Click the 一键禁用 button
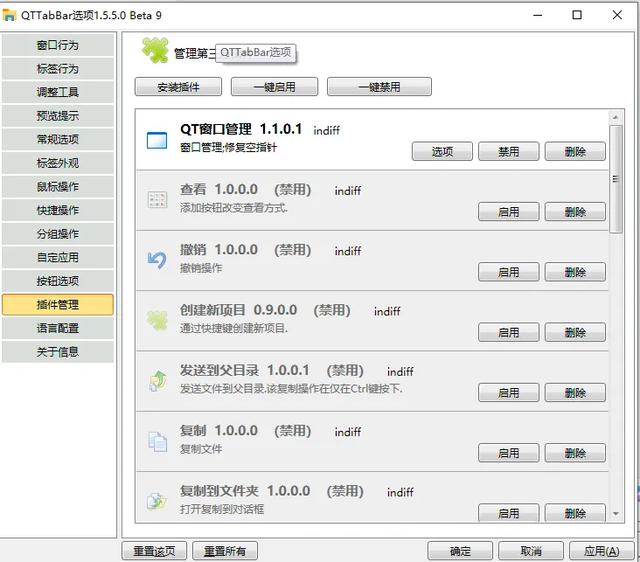Viewport: 640px width, 562px height. click(x=379, y=87)
